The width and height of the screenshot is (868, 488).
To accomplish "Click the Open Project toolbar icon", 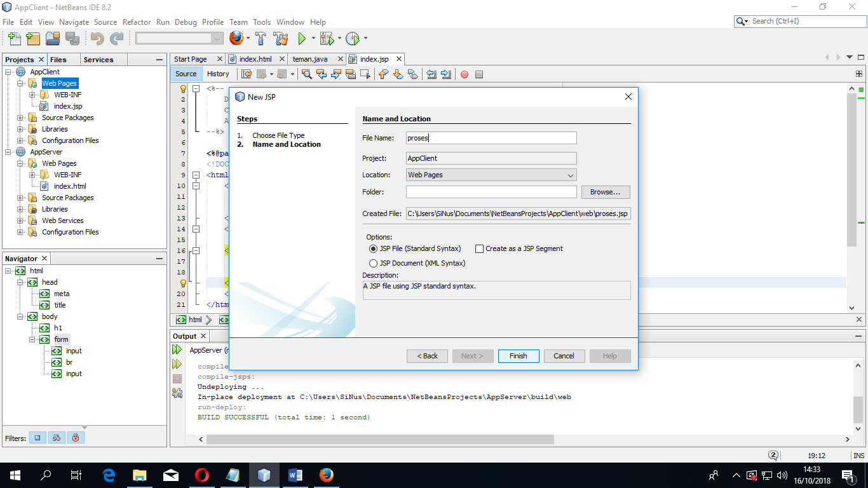I will click(53, 39).
